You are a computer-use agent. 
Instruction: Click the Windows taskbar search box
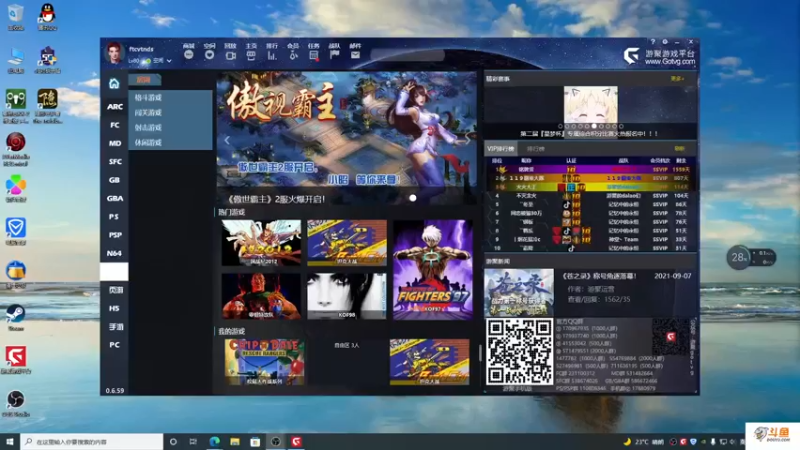tap(92, 441)
